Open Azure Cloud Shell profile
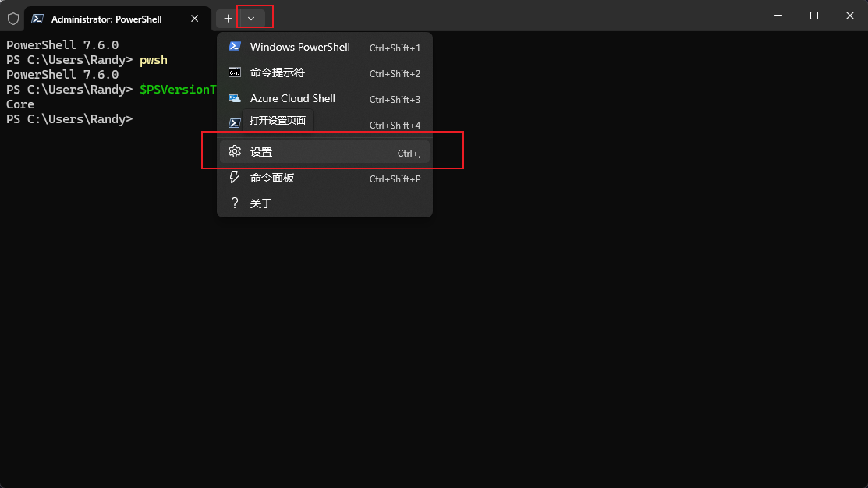Screen dimensions: 868x488 (x=324, y=99)
